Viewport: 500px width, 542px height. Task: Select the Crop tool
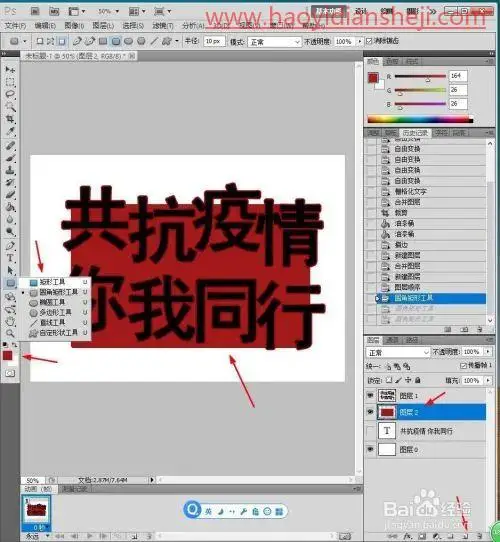click(x=10, y=119)
